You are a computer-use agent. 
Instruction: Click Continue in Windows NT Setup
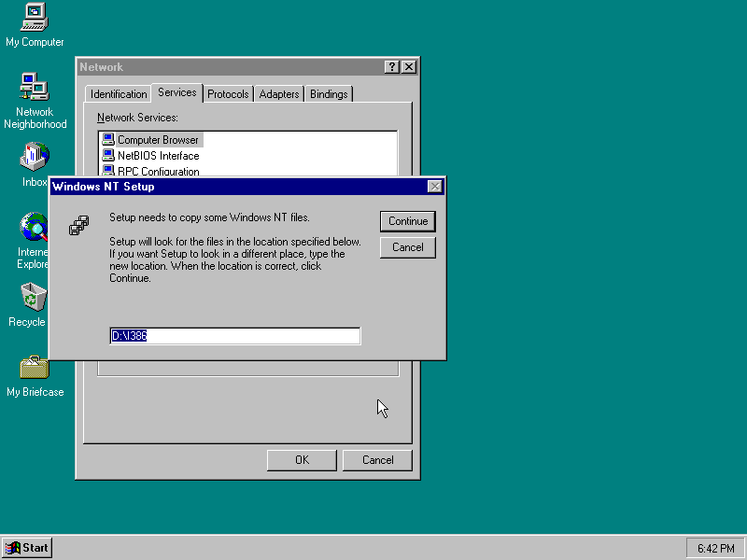(408, 221)
